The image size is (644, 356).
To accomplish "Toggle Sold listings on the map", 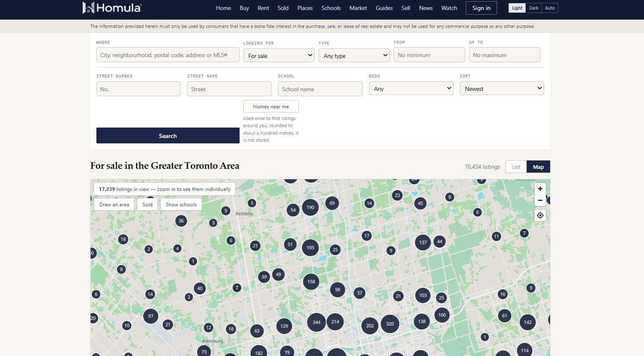I will [x=147, y=205].
